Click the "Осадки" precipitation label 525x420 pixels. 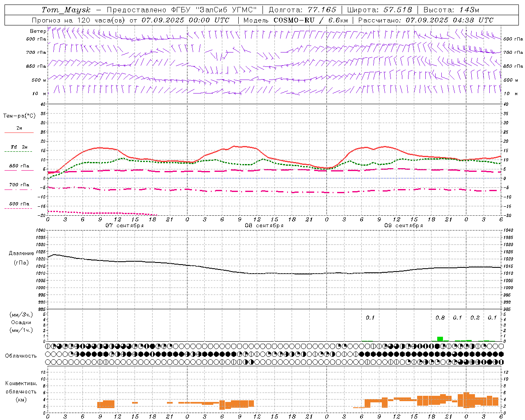click(21, 322)
